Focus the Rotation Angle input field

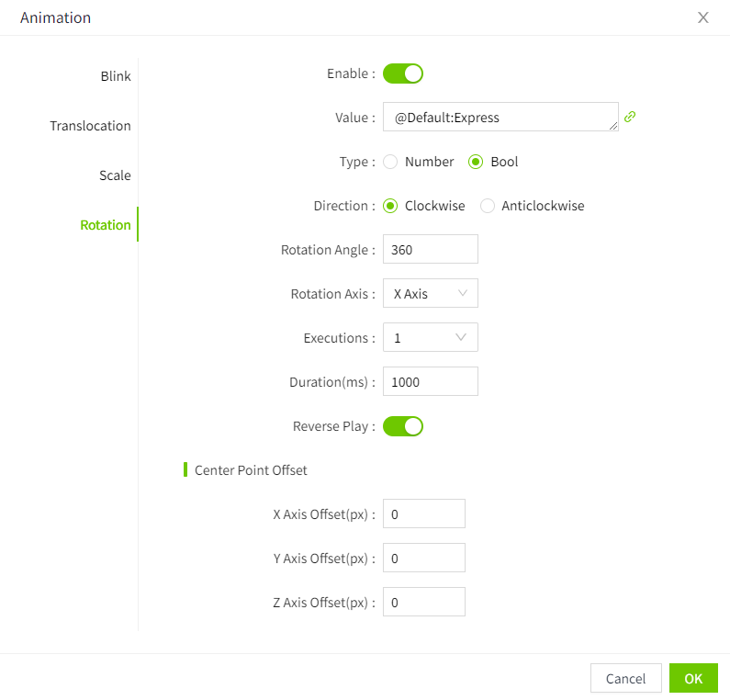[430, 250]
